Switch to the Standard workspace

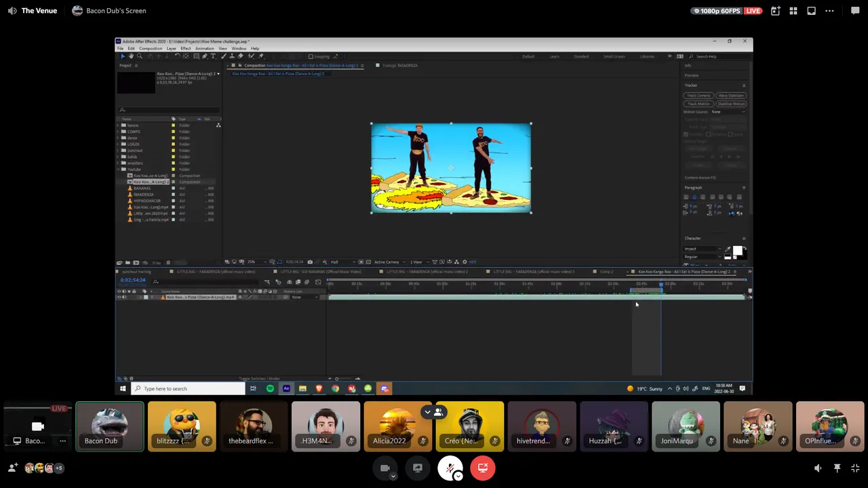pos(581,56)
